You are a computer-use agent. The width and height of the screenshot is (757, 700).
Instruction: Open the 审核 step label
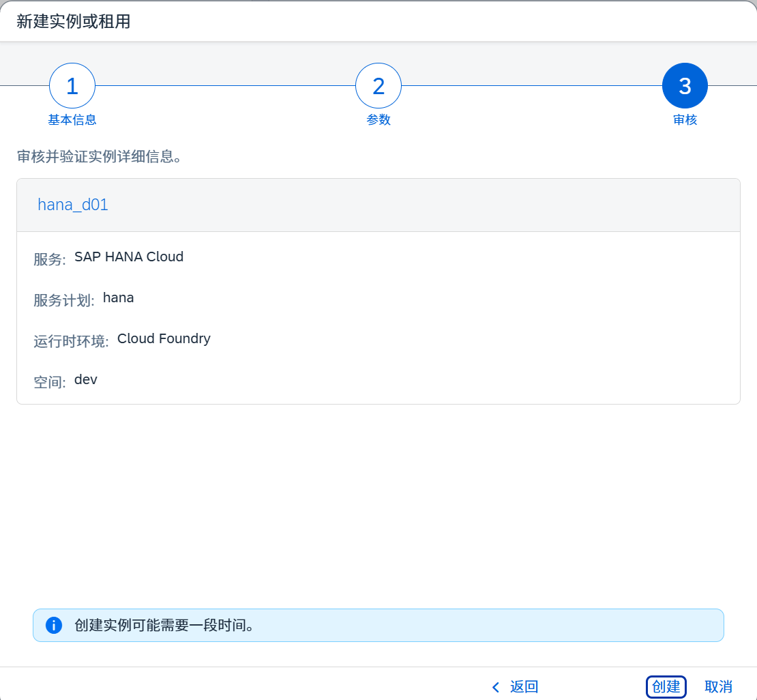pyautogui.click(x=685, y=120)
